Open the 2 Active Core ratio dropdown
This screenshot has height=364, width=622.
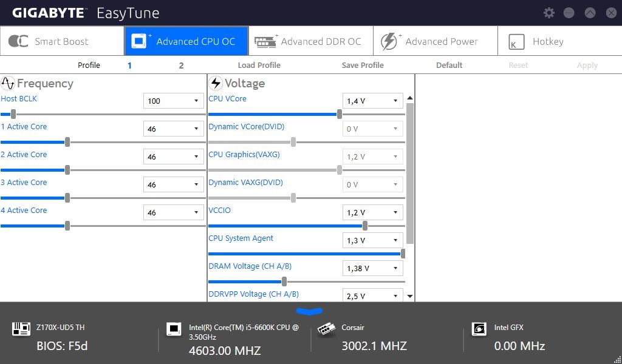[x=173, y=157]
